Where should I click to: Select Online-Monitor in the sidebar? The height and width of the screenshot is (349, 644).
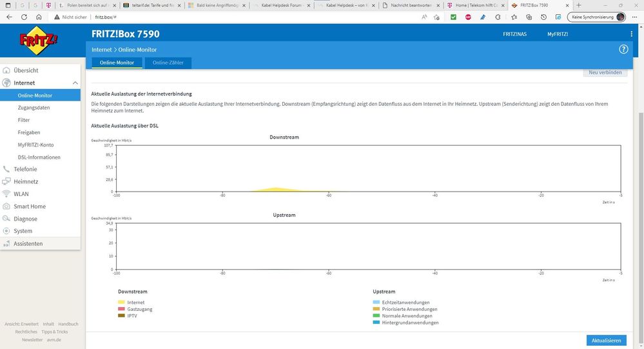[35, 95]
